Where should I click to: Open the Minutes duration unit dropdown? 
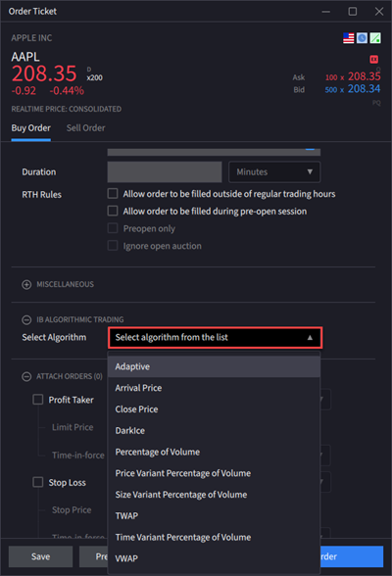(274, 172)
